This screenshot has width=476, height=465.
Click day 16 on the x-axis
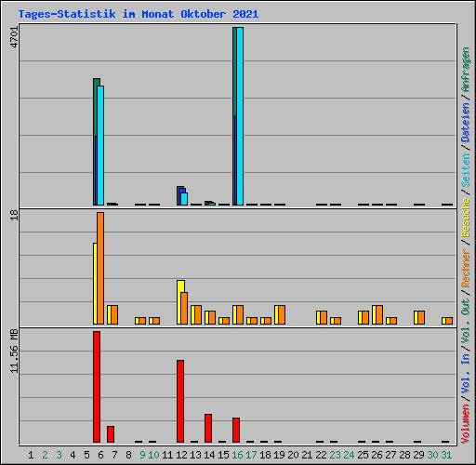237,455
